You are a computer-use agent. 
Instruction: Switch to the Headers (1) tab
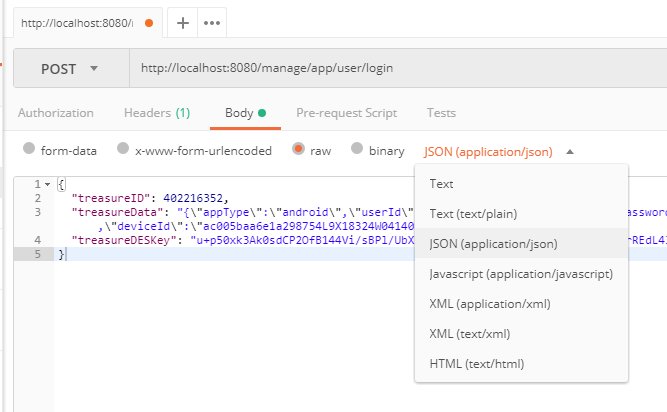tap(157, 113)
